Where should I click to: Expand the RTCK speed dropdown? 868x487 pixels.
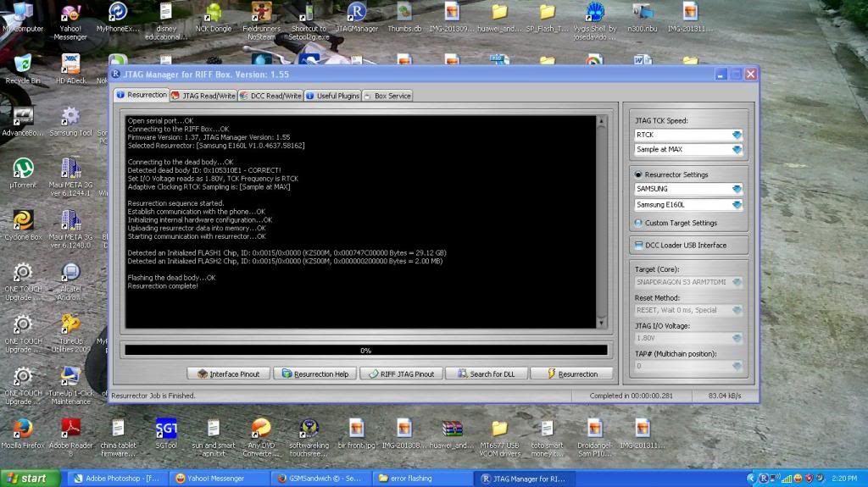737,135
